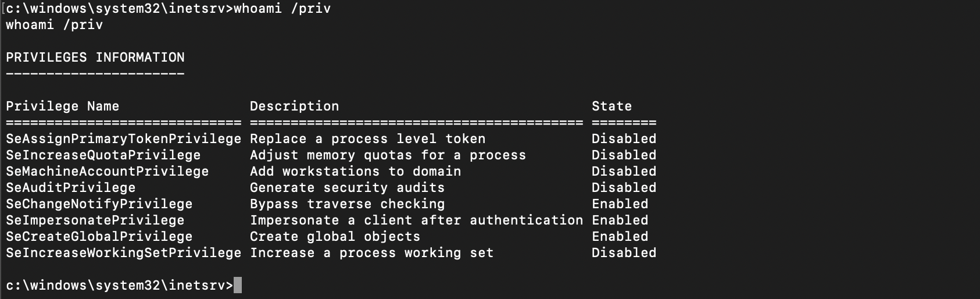
Task: Click SeIncreaseWorkingSetPrivilege in the list
Action: coord(123,253)
